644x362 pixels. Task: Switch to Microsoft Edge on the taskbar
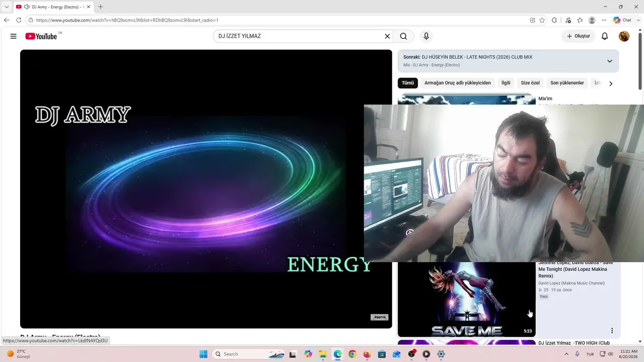tap(338, 354)
